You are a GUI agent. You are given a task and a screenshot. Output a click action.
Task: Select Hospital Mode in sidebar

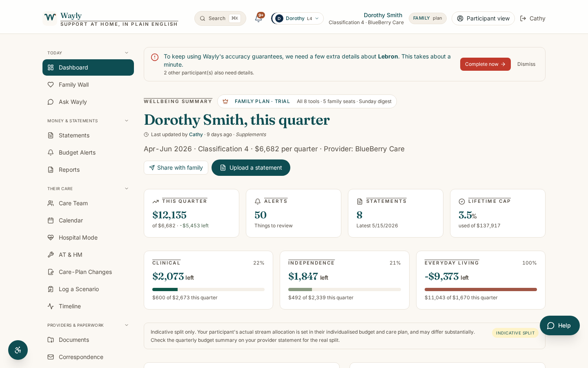[x=88, y=238]
